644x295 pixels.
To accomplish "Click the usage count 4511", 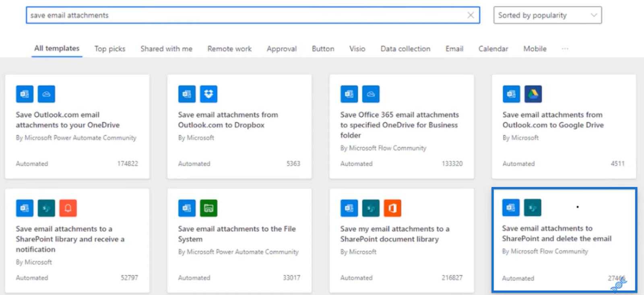I will (x=617, y=164).
